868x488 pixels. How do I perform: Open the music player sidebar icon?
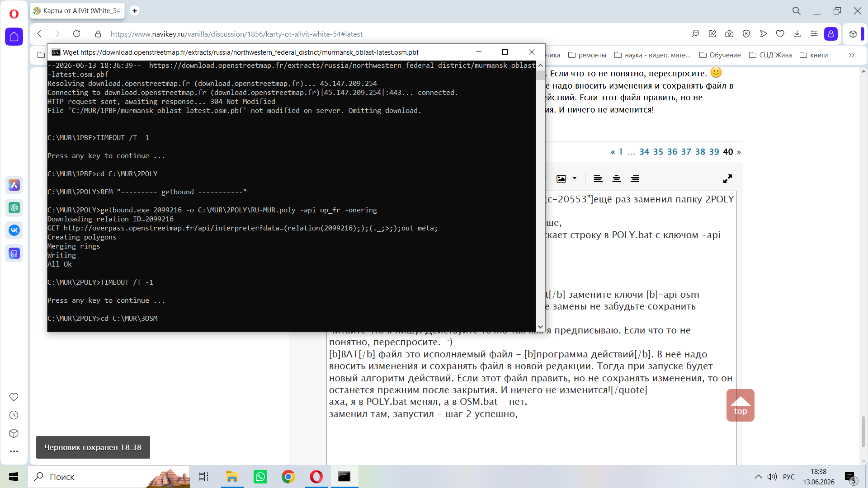click(x=14, y=253)
